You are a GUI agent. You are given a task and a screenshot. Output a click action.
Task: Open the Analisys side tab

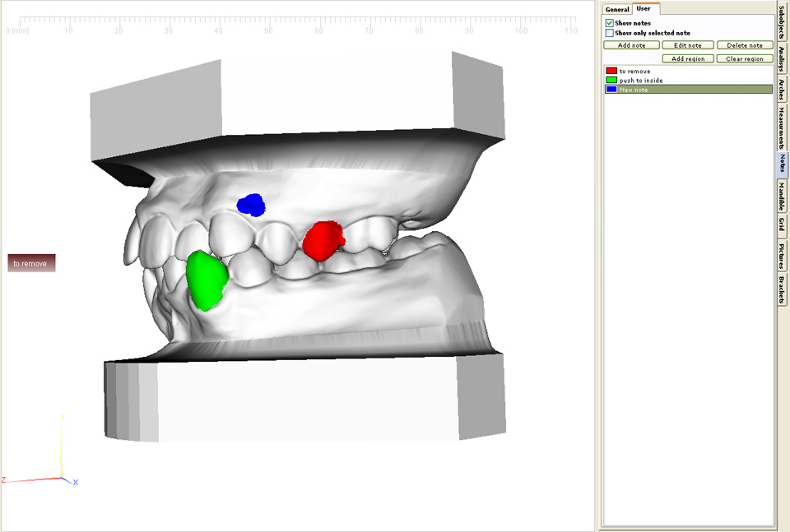782,59
